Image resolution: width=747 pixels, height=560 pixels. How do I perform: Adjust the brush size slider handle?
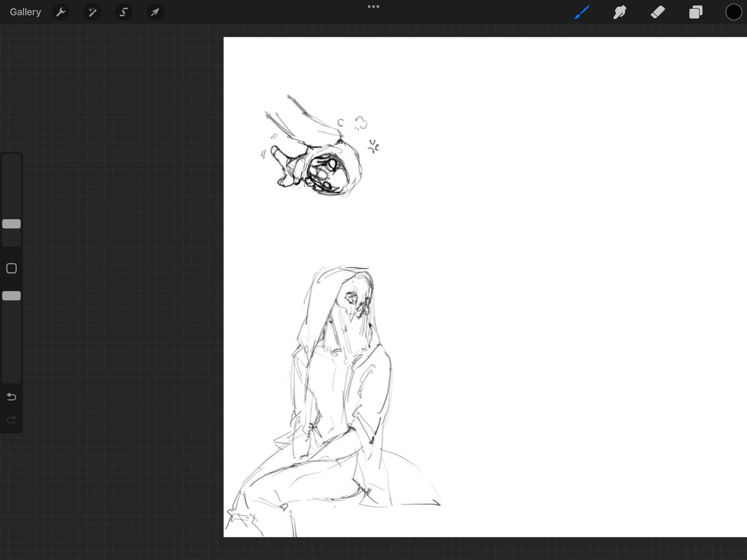(x=11, y=223)
